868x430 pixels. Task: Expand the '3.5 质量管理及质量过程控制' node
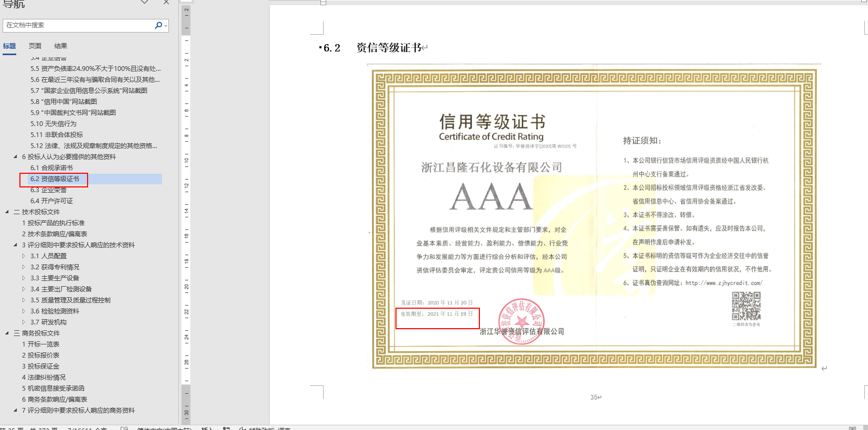[x=24, y=300]
